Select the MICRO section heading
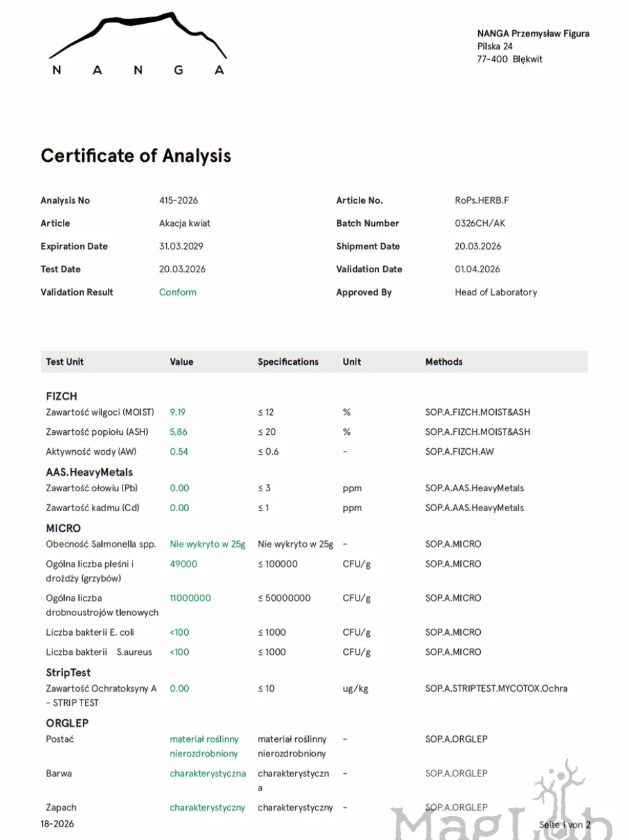 click(64, 528)
